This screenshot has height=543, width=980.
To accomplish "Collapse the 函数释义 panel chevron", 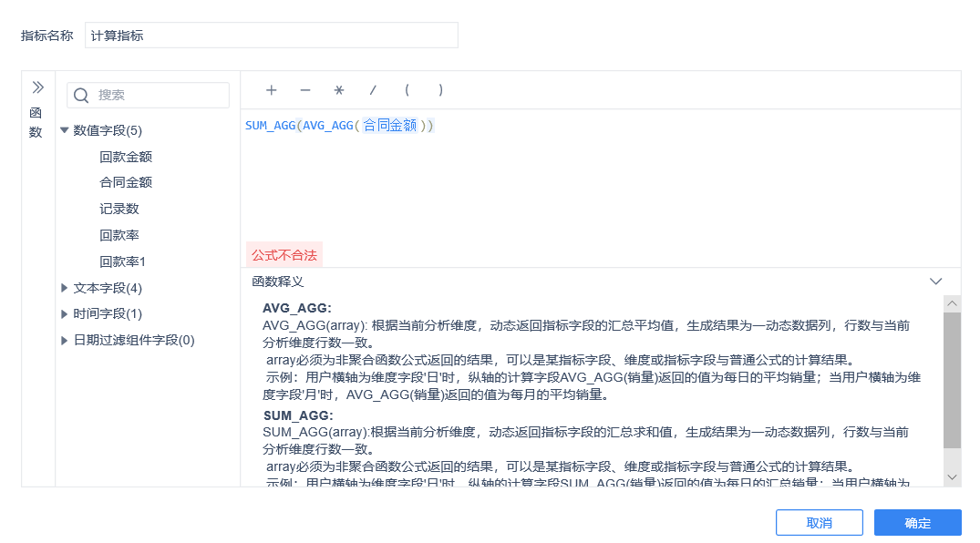I will (x=935, y=282).
